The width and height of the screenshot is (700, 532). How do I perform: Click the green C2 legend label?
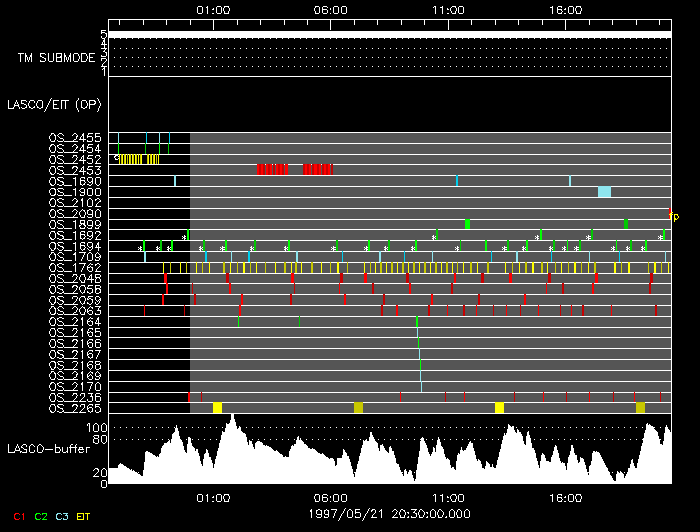41,516
